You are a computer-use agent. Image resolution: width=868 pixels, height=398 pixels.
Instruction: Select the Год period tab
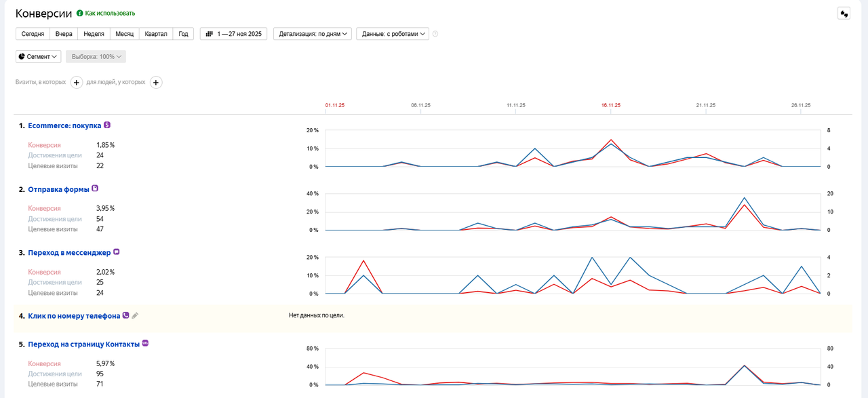point(183,34)
